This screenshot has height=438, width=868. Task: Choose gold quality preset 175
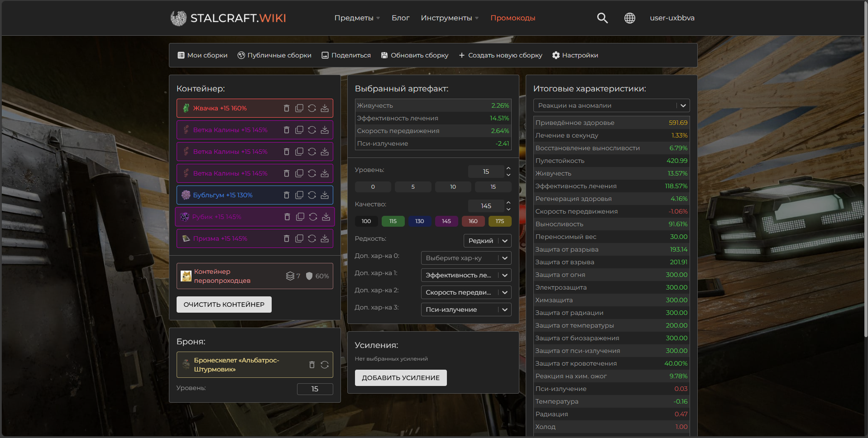click(500, 221)
